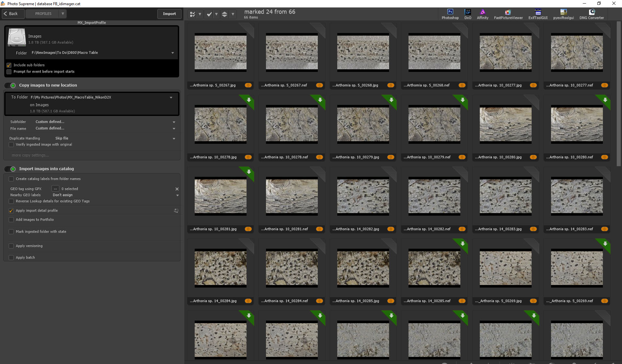The height and width of the screenshot is (364, 622).
Task: Open import detail profile editor icon
Action: tap(176, 210)
